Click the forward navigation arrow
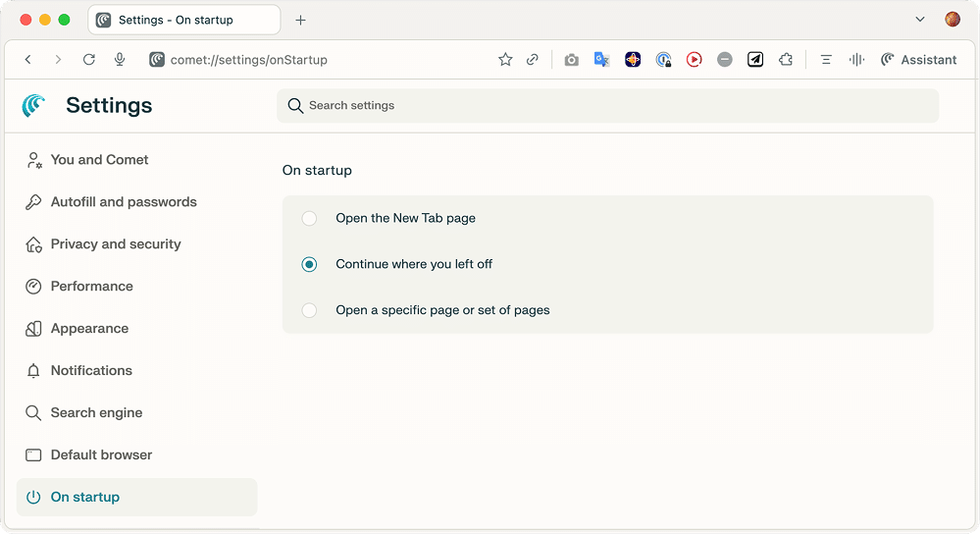The image size is (980, 534). click(58, 60)
